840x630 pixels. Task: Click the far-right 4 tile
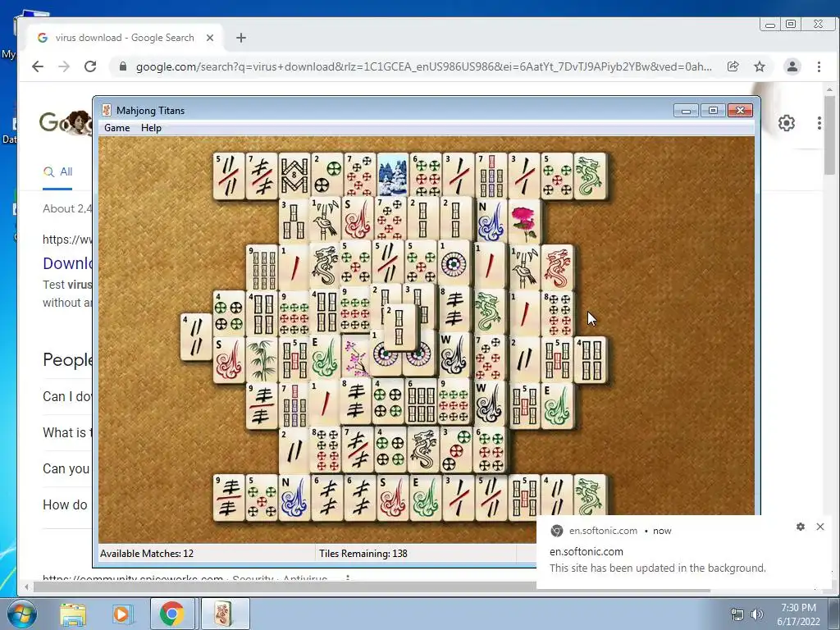coord(590,359)
